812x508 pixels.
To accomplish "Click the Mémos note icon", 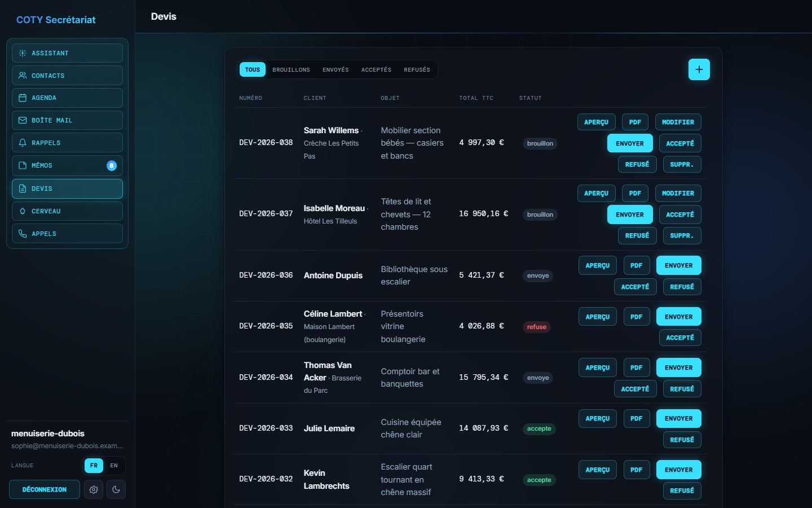I will (x=23, y=165).
